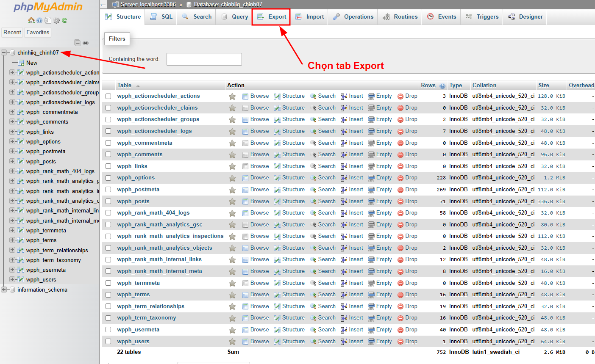595x364 pixels.
Task: Expand wpph_posts tree node
Action: pyautogui.click(x=12, y=161)
